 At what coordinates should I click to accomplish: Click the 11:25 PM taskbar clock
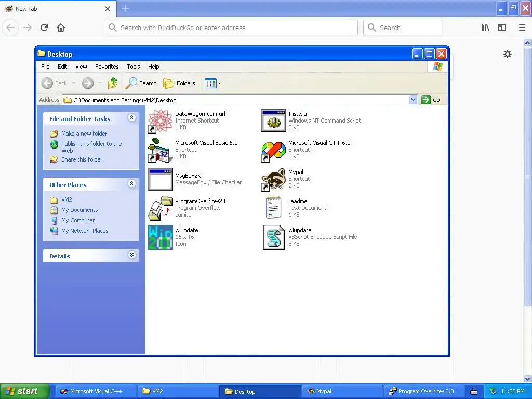tap(513, 391)
